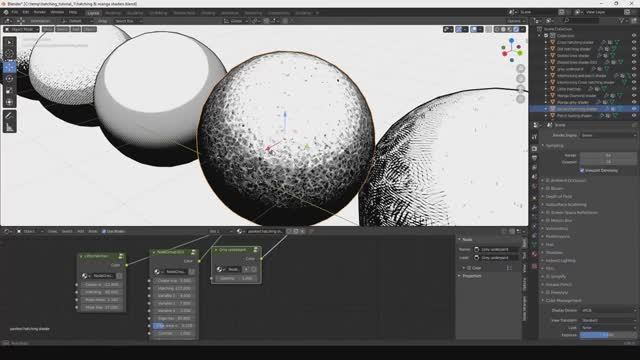Click the node Name input field
Image resolution: width=640 pixels, height=360 pixels.
[495, 249]
